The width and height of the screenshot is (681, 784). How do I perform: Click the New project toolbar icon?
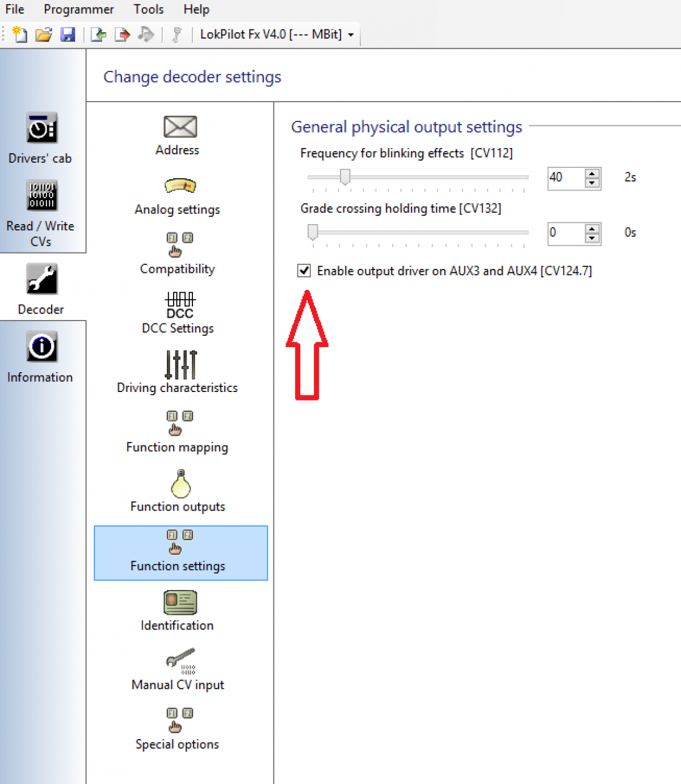pyautogui.click(x=20, y=35)
